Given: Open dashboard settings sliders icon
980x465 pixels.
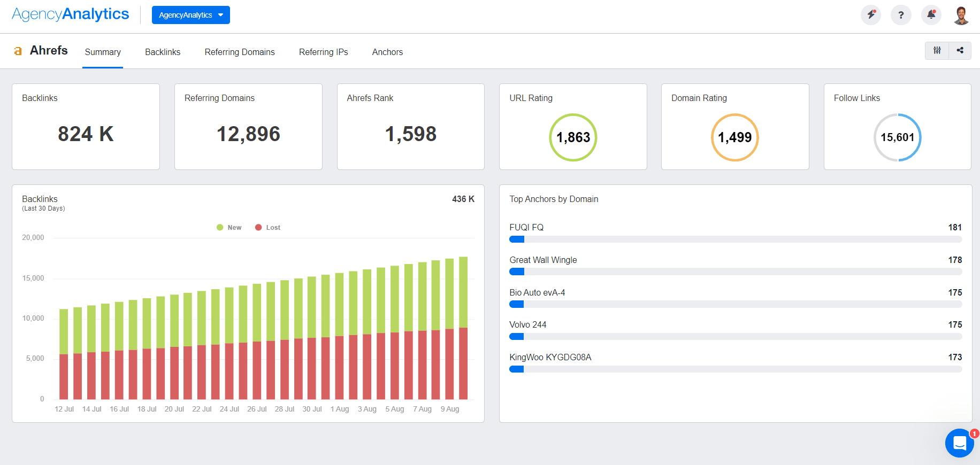Looking at the screenshot, I should click(937, 50).
